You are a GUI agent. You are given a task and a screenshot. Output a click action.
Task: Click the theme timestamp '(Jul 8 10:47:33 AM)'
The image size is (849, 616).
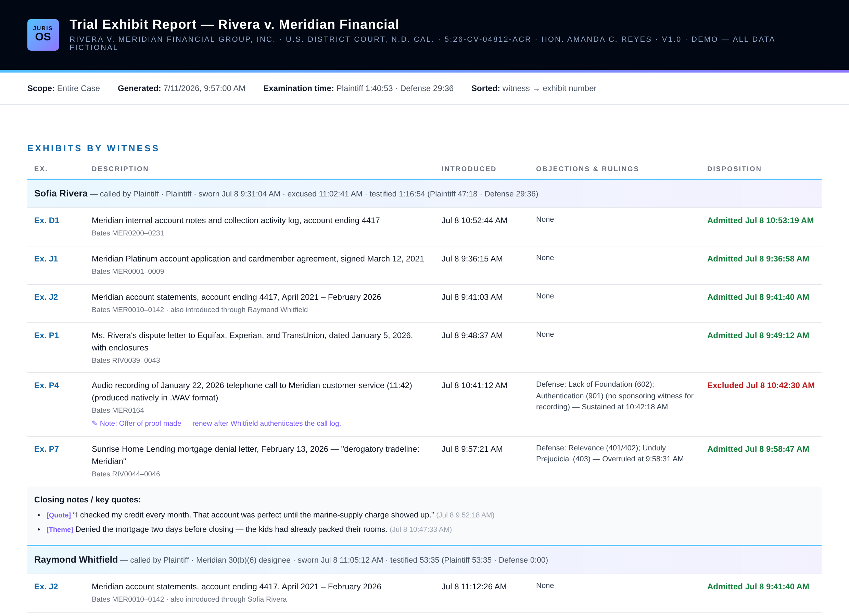421,529
